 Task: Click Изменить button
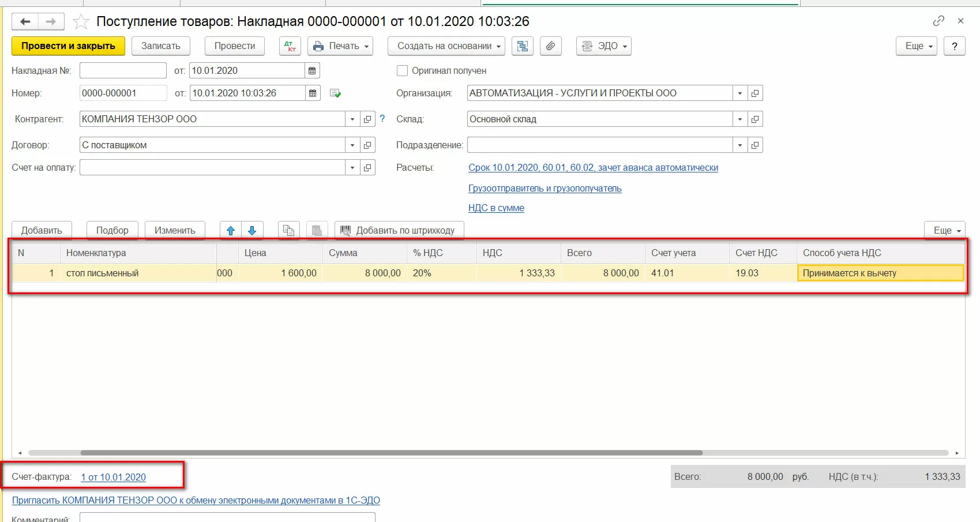click(x=175, y=231)
